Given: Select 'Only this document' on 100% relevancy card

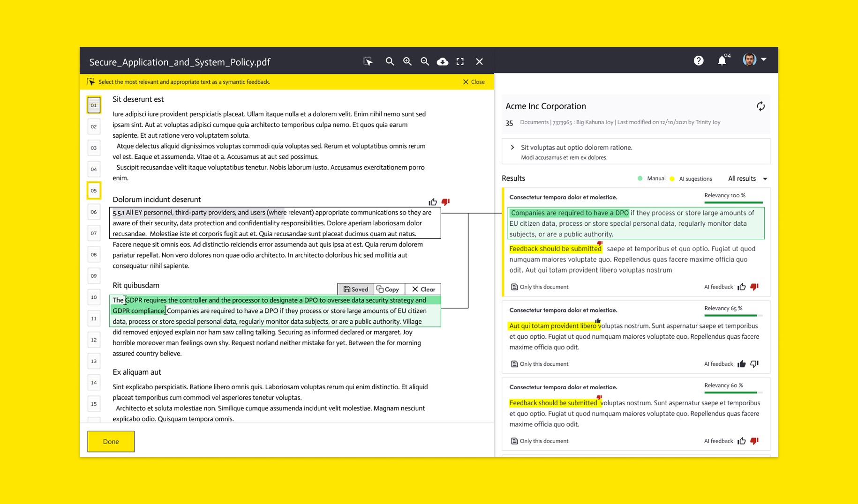Looking at the screenshot, I should 540,287.
